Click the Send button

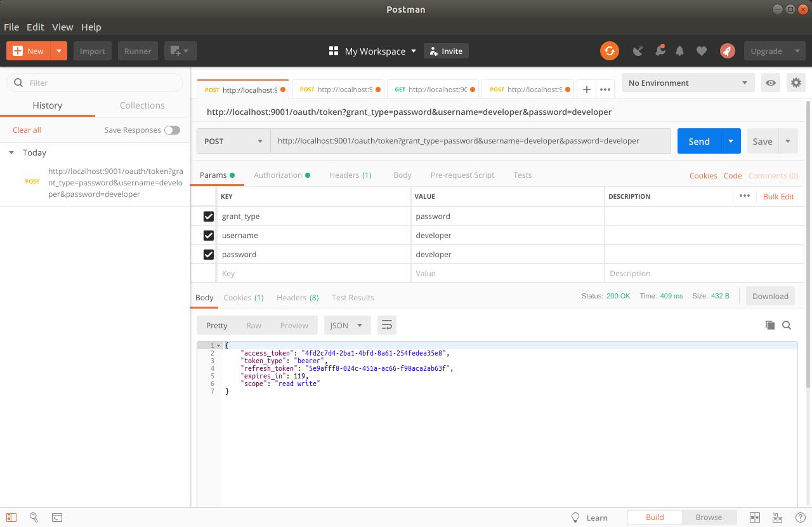tap(699, 141)
